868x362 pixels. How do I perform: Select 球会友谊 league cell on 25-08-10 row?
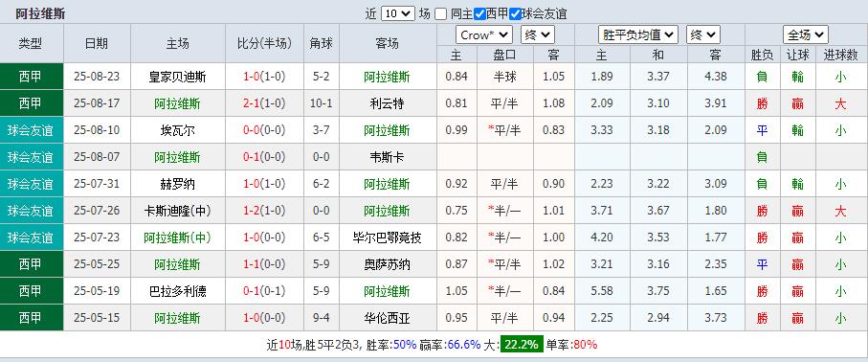31,130
